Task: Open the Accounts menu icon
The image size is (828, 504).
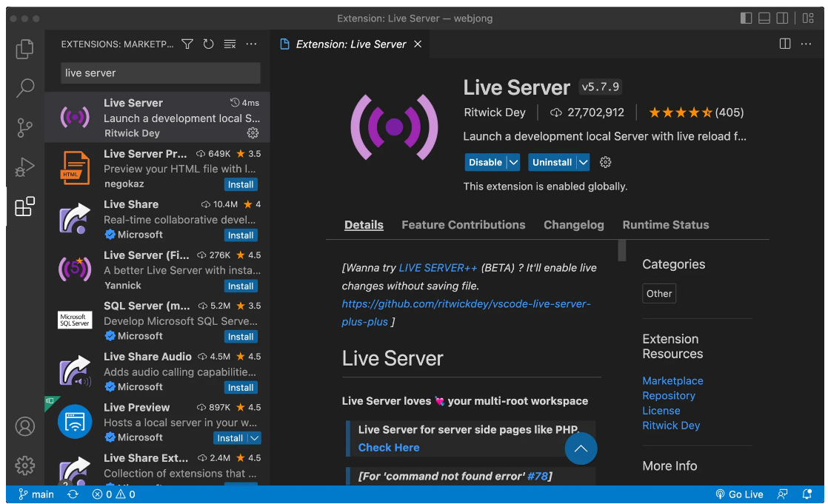Action: [x=25, y=426]
